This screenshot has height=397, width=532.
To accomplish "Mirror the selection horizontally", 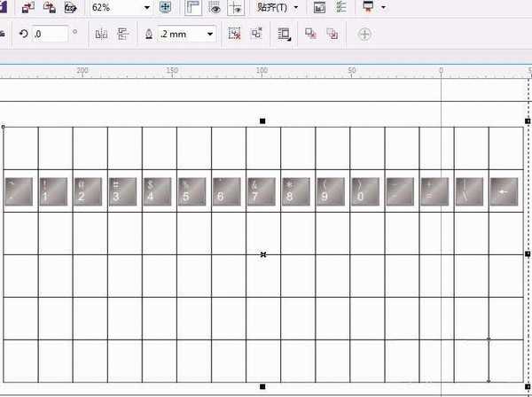I will click(x=100, y=34).
